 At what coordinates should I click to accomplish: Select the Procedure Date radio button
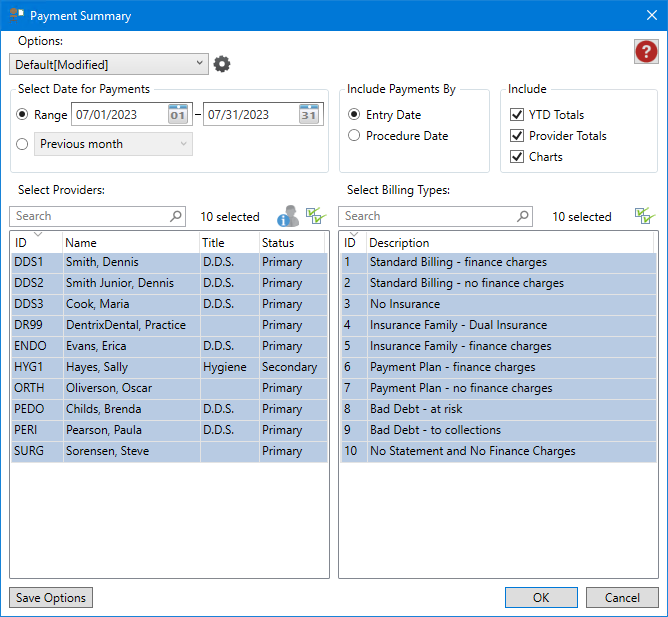pyautogui.click(x=353, y=136)
